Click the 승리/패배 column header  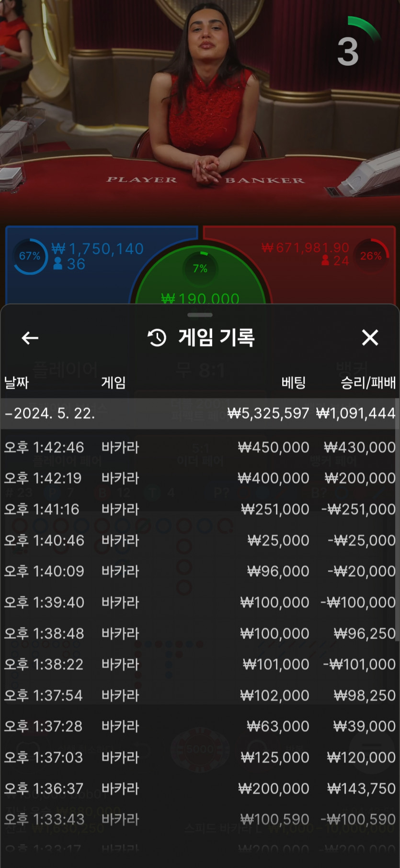[x=368, y=382]
